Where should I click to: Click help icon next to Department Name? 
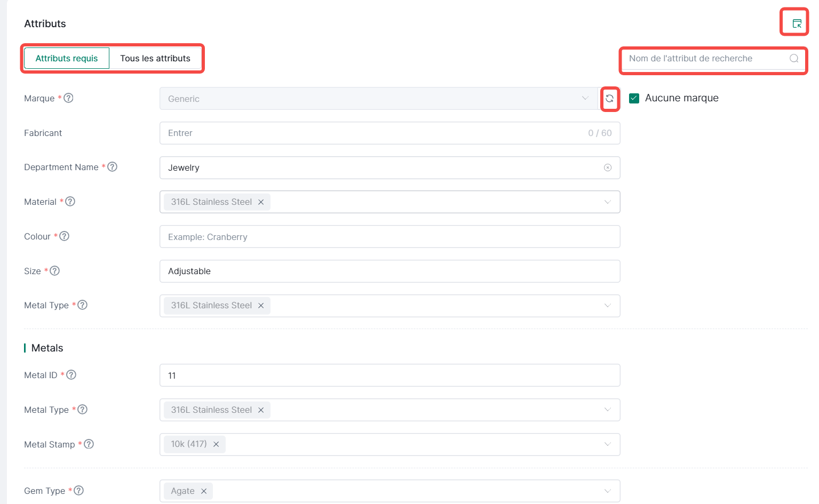[112, 167]
